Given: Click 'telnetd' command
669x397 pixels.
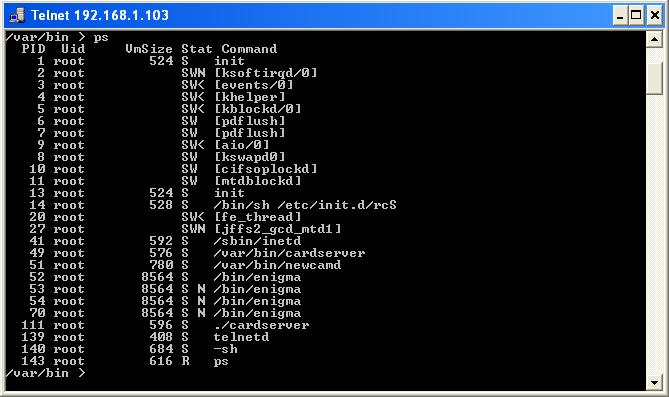Looking at the screenshot, I should point(241,337).
